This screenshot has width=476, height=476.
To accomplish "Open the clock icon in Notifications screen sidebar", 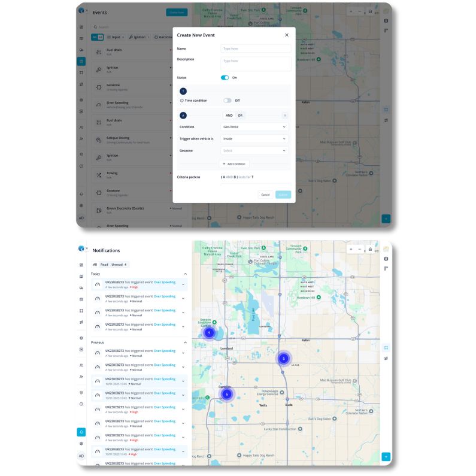I will [x=81, y=404].
